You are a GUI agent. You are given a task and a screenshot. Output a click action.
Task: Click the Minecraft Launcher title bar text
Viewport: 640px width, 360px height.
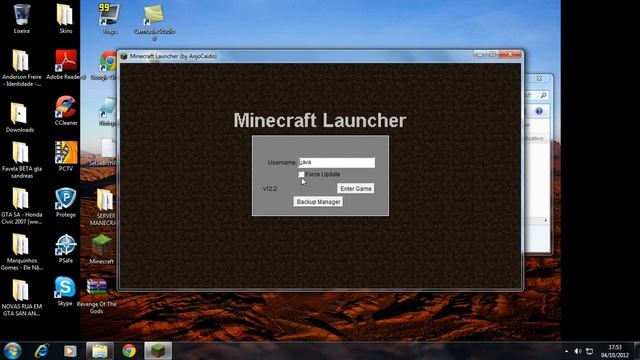click(173, 56)
